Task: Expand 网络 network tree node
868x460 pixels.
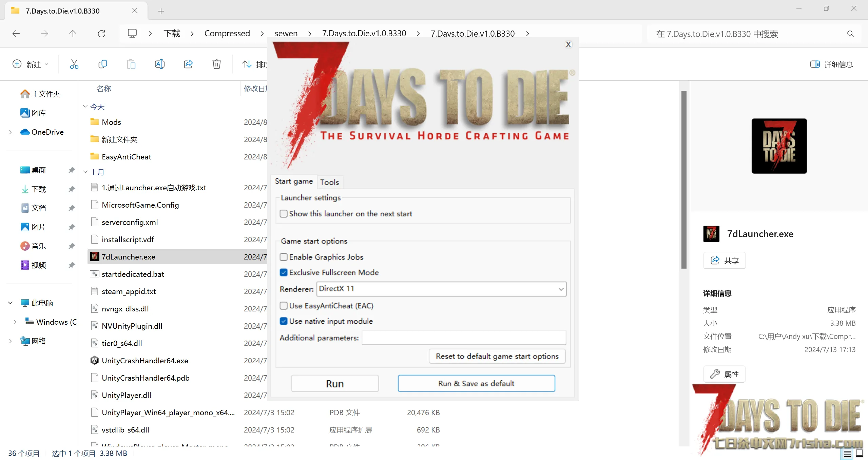Action: pos(11,341)
